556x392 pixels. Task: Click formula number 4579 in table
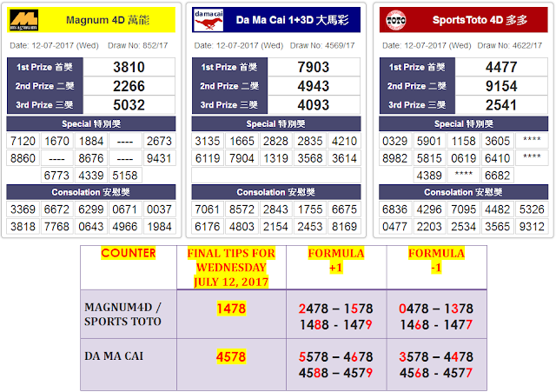coord(358,373)
